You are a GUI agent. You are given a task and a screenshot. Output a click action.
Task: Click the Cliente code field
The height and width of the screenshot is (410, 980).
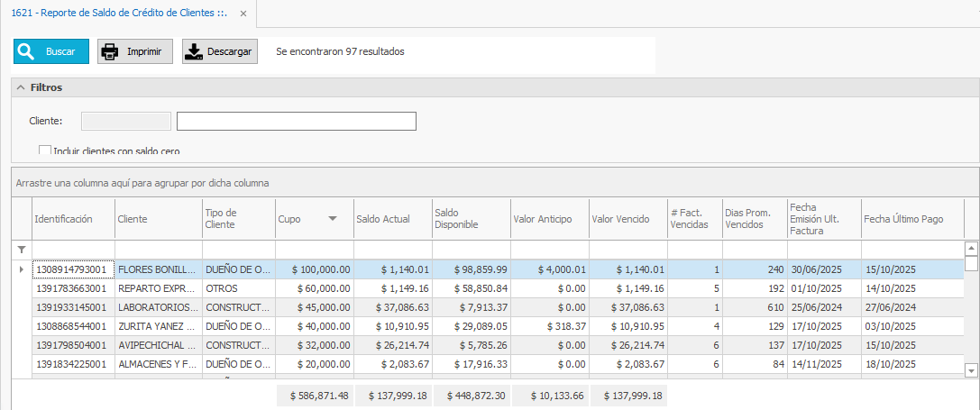pos(125,121)
